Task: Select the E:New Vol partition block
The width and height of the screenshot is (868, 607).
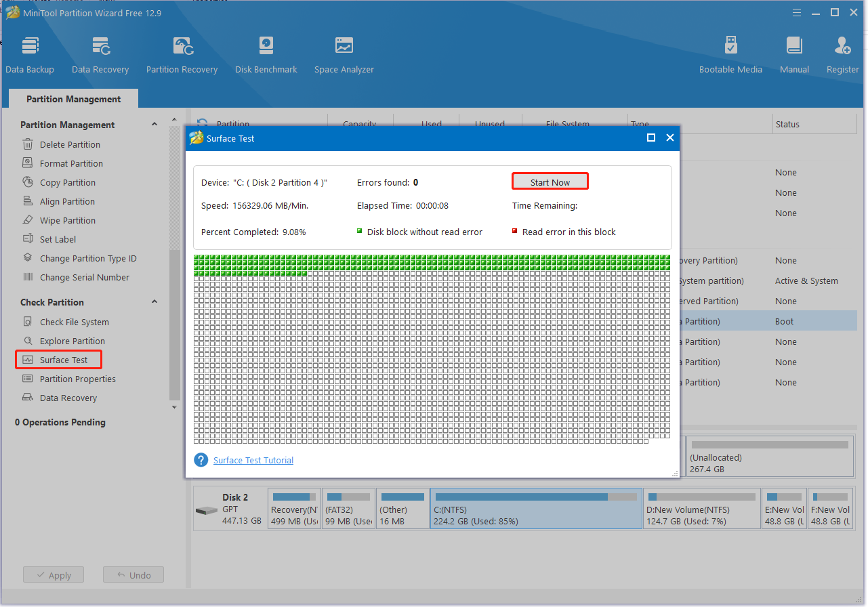Action: click(x=784, y=508)
